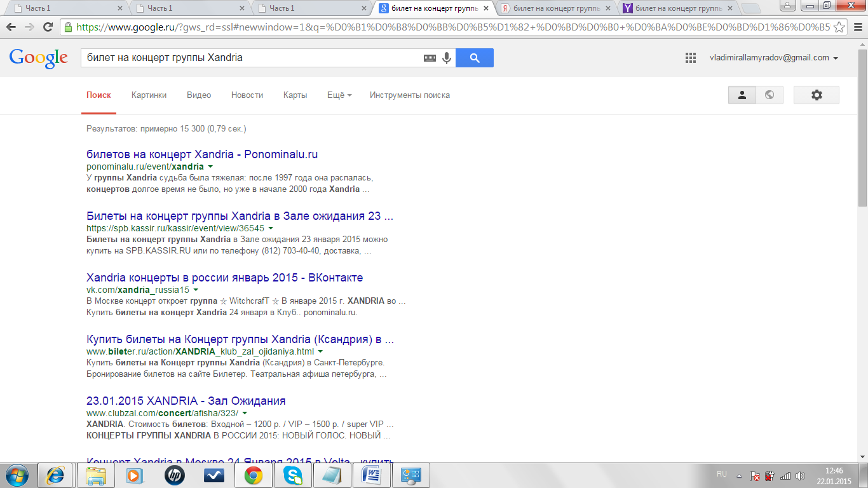
Task: Go back with browser back arrow
Action: [11, 27]
